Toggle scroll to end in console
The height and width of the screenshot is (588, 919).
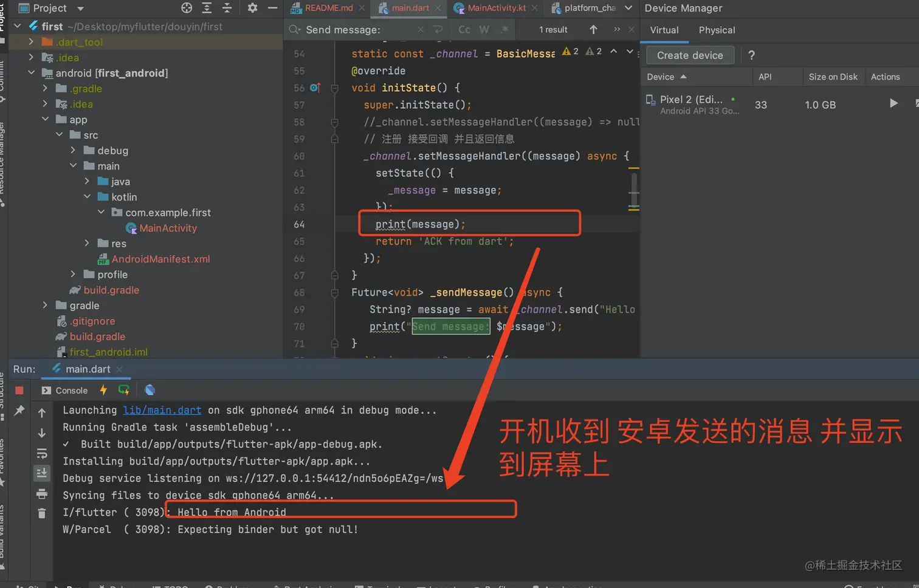[x=42, y=473]
